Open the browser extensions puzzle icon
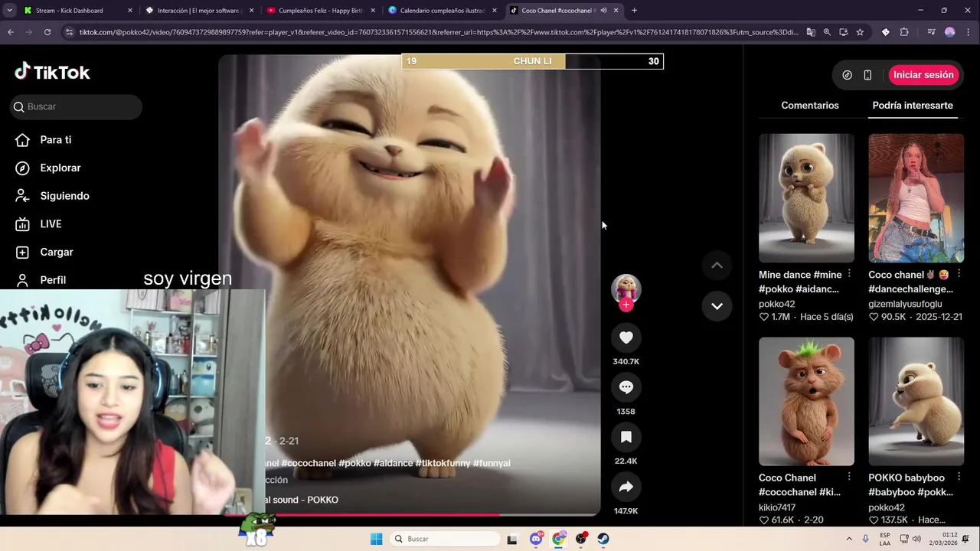 point(904,32)
